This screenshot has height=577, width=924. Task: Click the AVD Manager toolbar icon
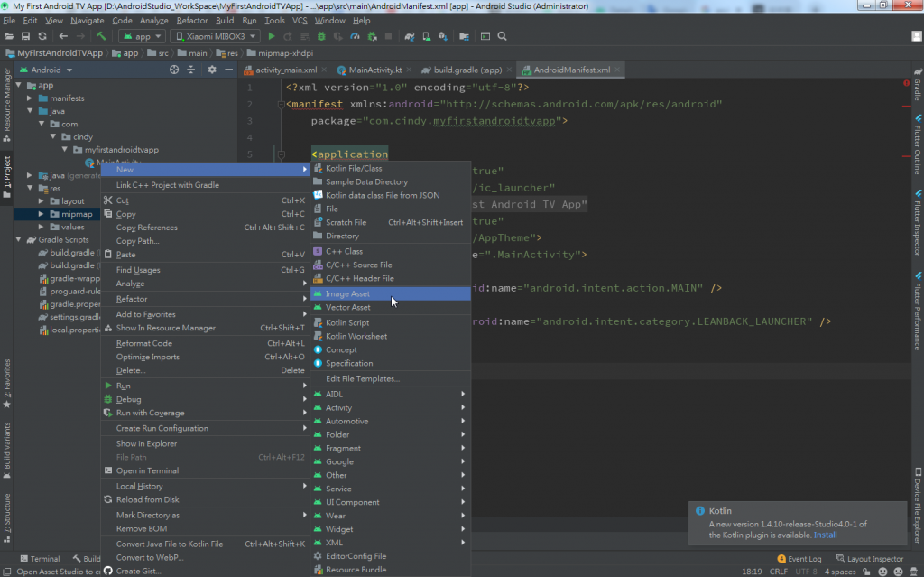[x=426, y=36]
